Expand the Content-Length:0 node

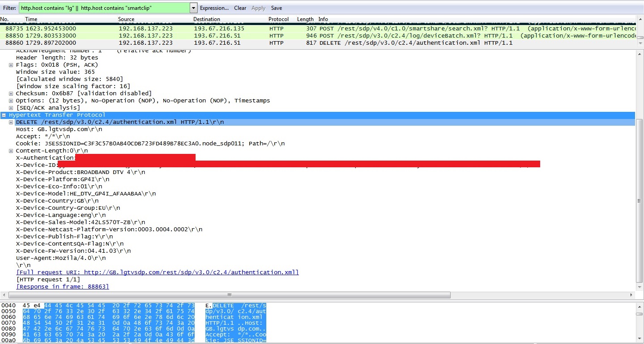11,151
